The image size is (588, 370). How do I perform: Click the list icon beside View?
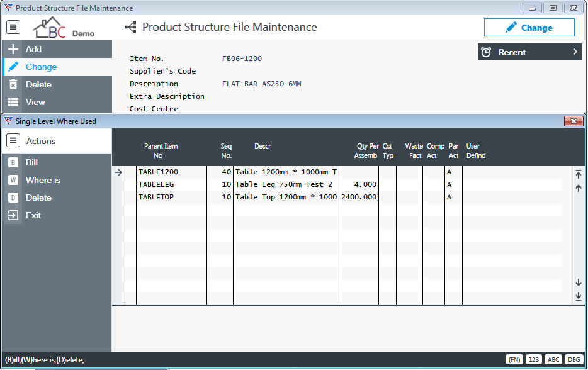[x=13, y=102]
